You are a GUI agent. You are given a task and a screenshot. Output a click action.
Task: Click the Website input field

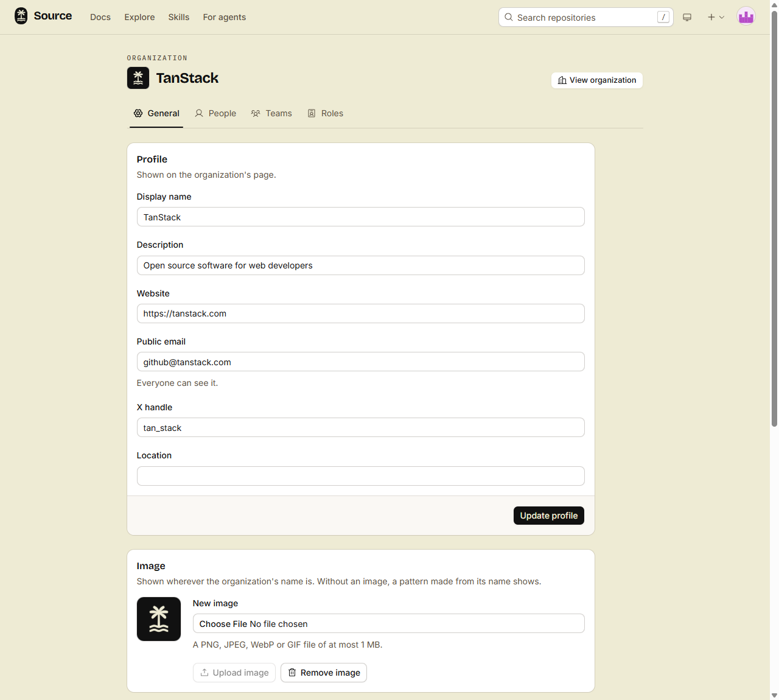361,313
